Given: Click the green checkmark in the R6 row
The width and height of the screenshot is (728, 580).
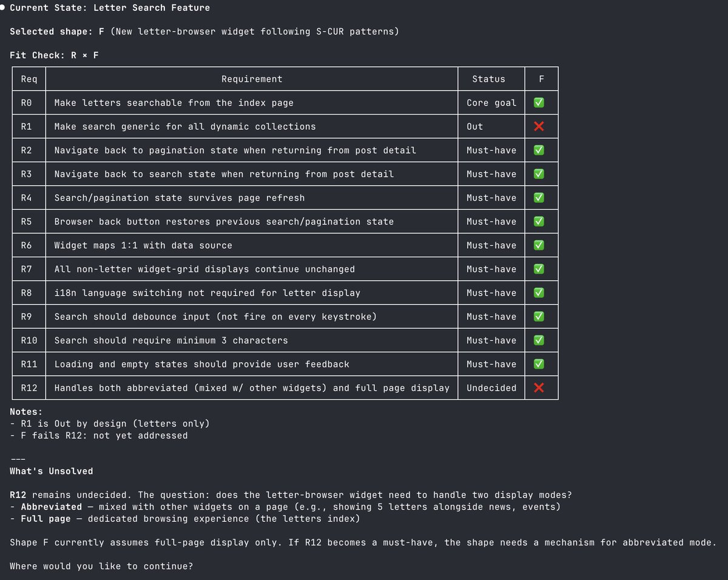Looking at the screenshot, I should pyautogui.click(x=538, y=245).
